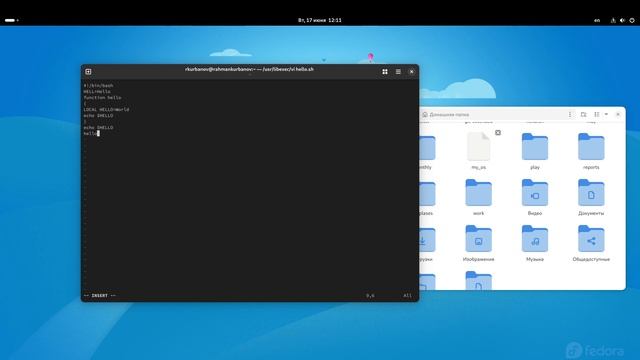
Task: Select the play folder
Action: [535, 150]
